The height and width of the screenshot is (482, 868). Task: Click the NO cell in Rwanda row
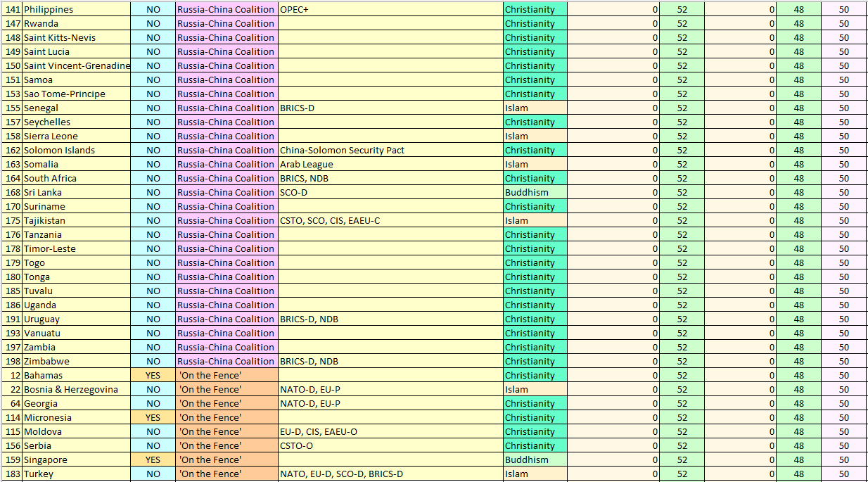pyautogui.click(x=153, y=24)
